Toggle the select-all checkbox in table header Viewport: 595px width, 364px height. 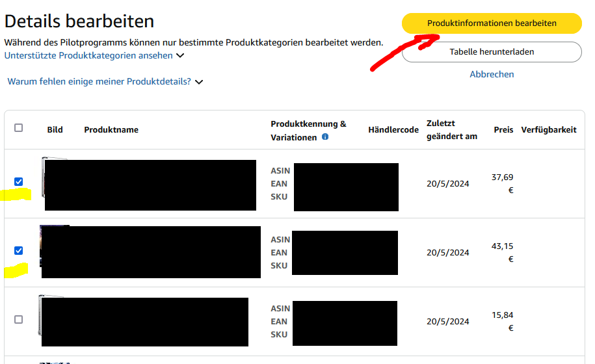[x=19, y=128]
